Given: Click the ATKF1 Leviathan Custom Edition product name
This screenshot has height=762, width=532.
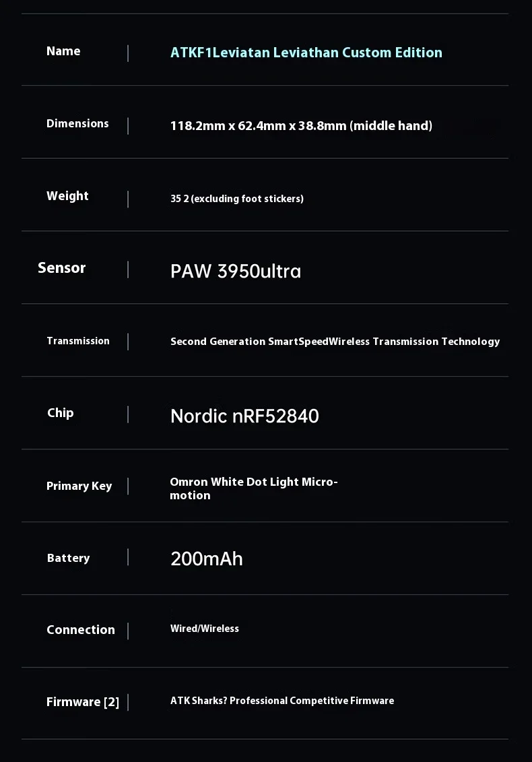Looking at the screenshot, I should click(x=306, y=53).
